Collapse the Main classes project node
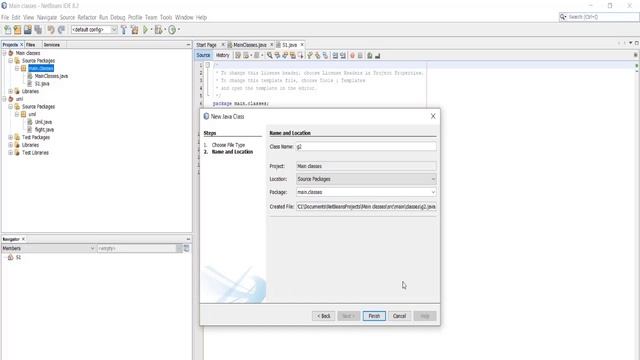This screenshot has height=360, width=640. click(4, 53)
